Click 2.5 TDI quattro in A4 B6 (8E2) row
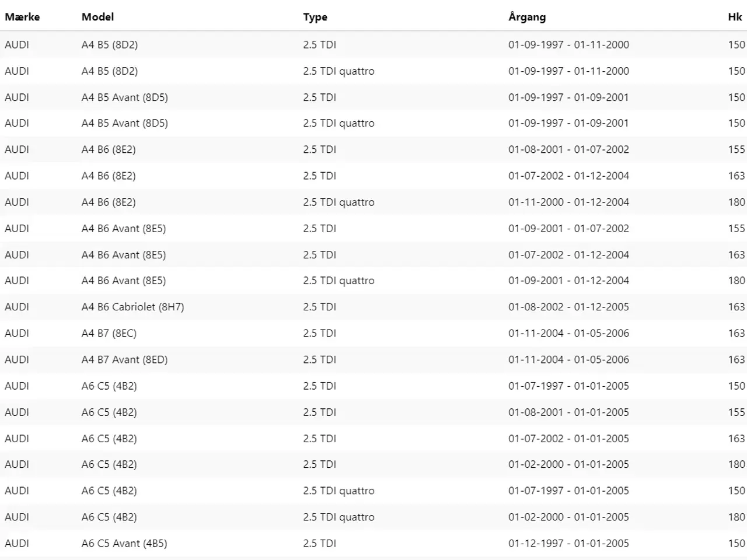The height and width of the screenshot is (560, 747). (338, 202)
